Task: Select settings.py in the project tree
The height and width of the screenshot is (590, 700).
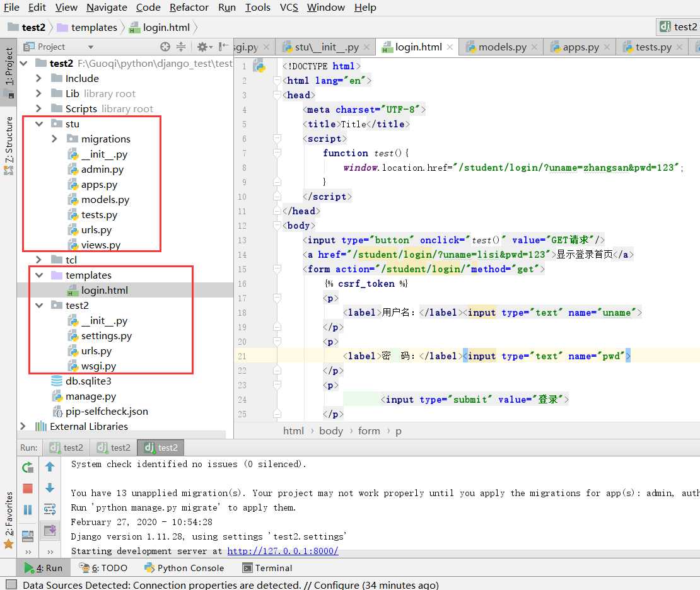Action: 106,336
